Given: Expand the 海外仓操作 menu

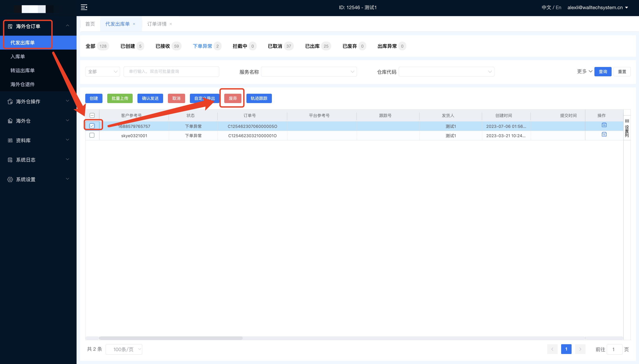Looking at the screenshot, I should pos(67,101).
